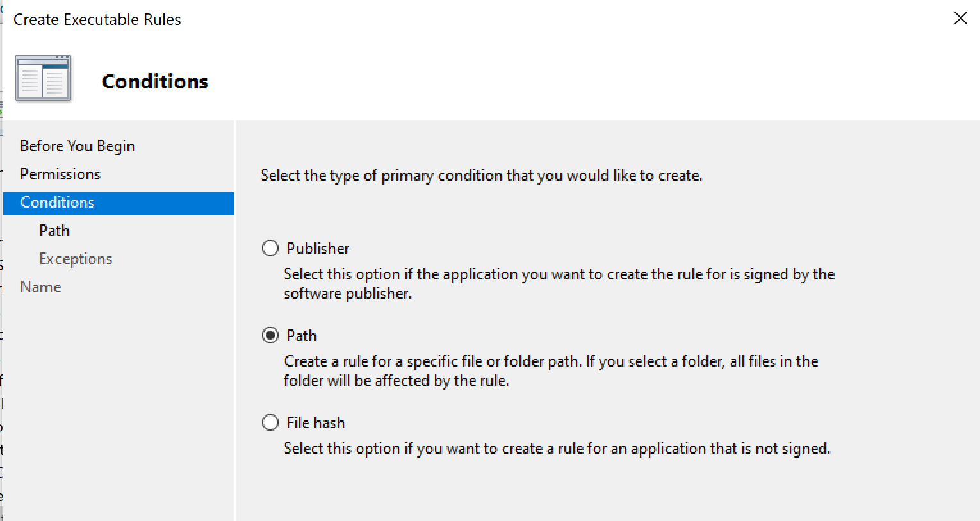Close the Create Executable Rules dialog

(960, 18)
